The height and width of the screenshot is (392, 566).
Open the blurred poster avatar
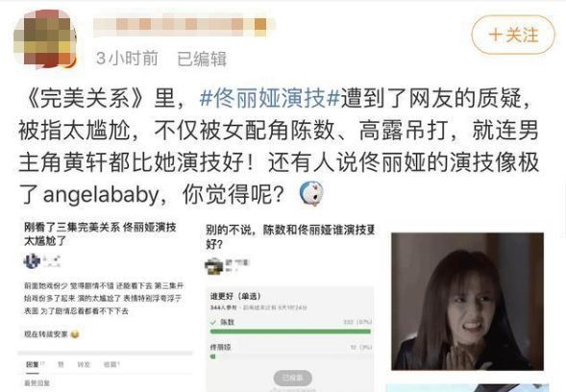45,39
